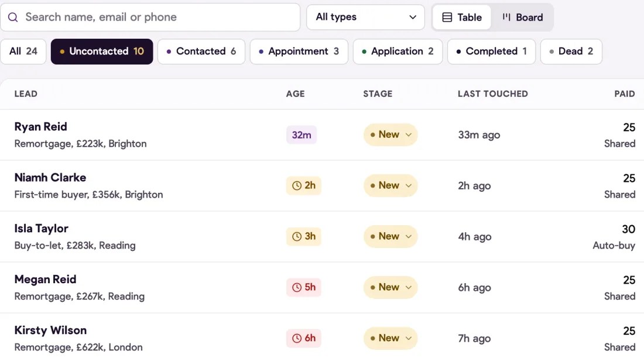Image resolution: width=644 pixels, height=357 pixels.
Task: Click the Board view columns icon
Action: [x=506, y=17]
